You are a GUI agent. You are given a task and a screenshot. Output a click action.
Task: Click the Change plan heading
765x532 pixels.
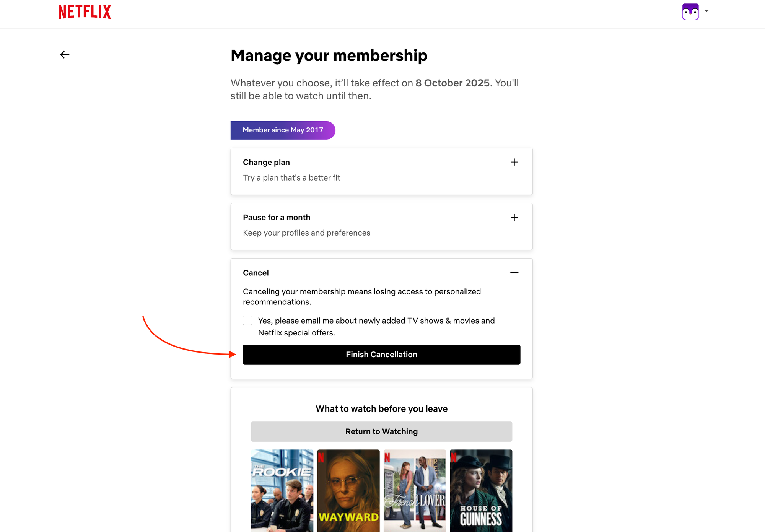coord(266,162)
